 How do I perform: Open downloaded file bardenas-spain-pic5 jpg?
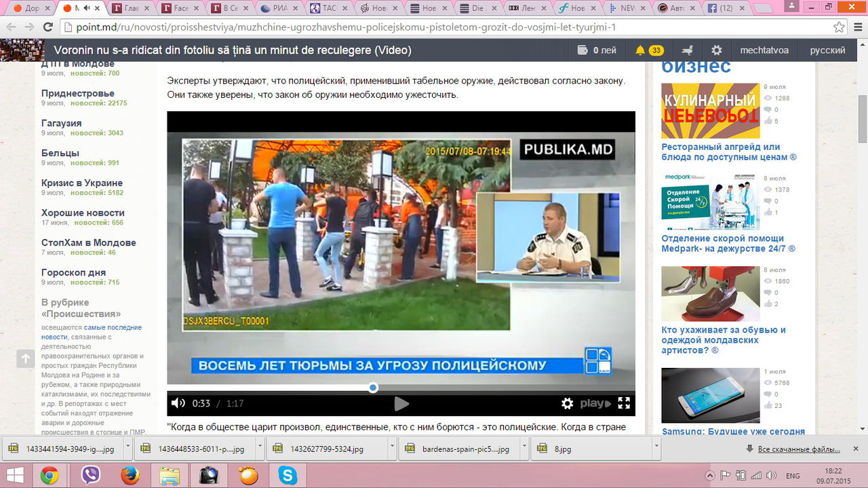pyautogui.click(x=459, y=449)
